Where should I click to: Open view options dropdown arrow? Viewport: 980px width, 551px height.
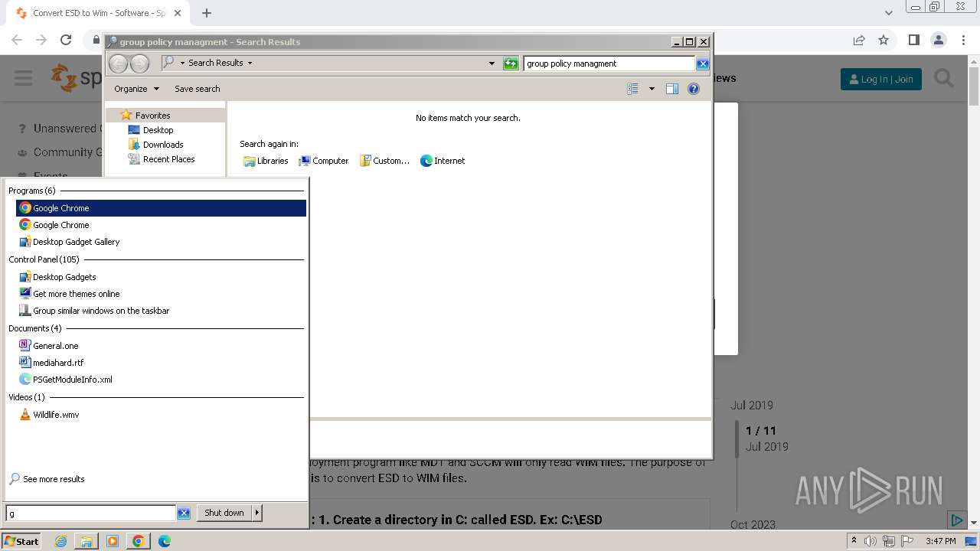coord(652,89)
